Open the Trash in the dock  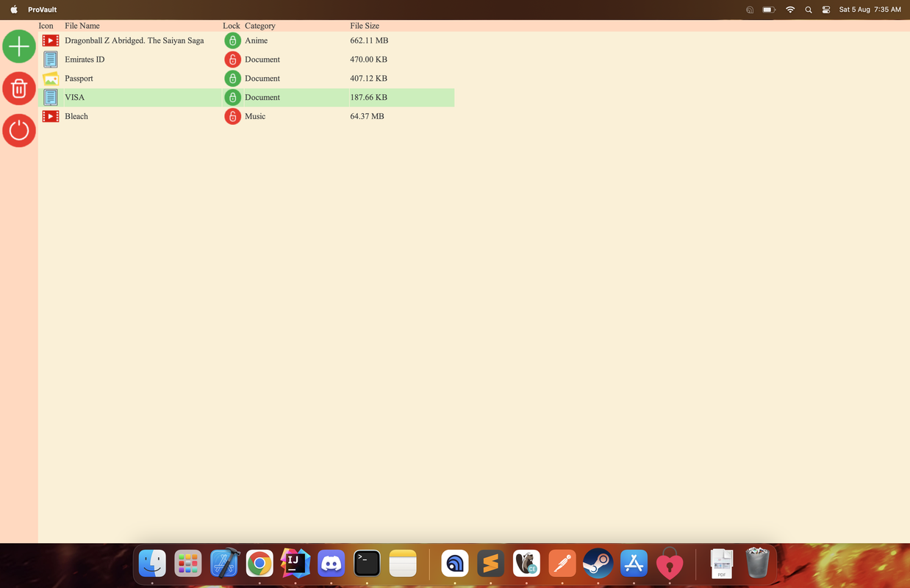757,563
